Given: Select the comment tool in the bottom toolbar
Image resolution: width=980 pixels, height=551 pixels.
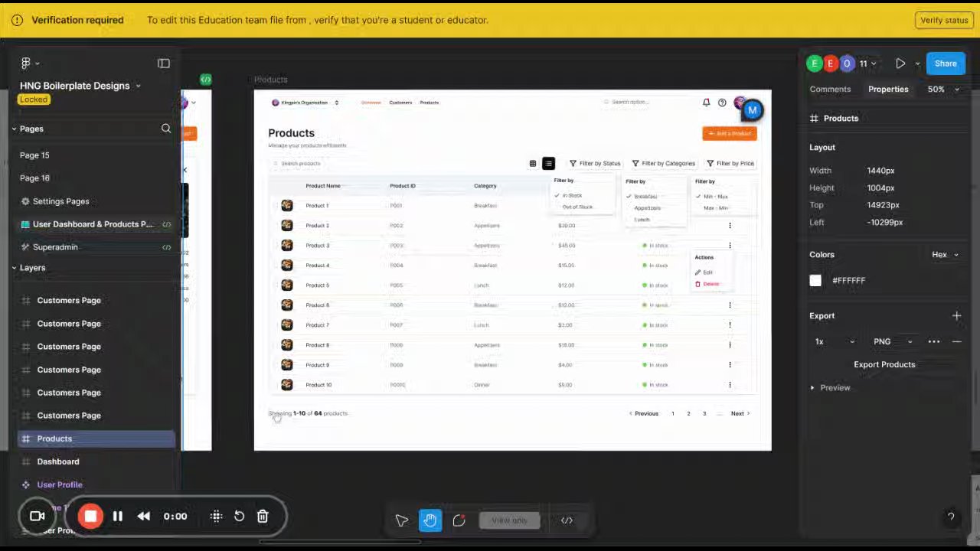Looking at the screenshot, I should [459, 520].
